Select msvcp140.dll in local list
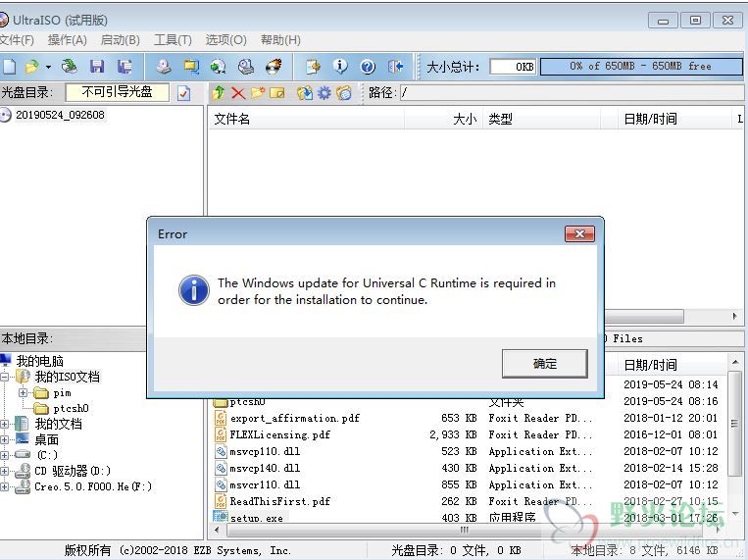This screenshot has height=560, width=748. click(x=265, y=469)
